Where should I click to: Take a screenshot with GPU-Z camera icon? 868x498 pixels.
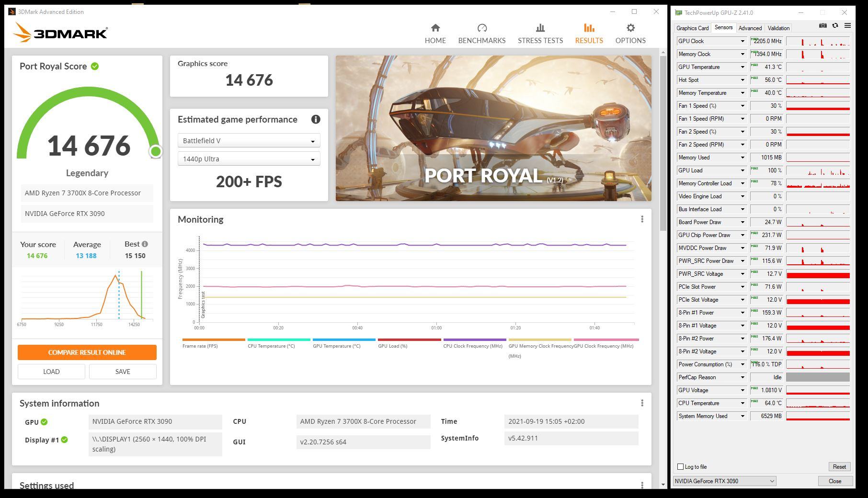tap(823, 26)
